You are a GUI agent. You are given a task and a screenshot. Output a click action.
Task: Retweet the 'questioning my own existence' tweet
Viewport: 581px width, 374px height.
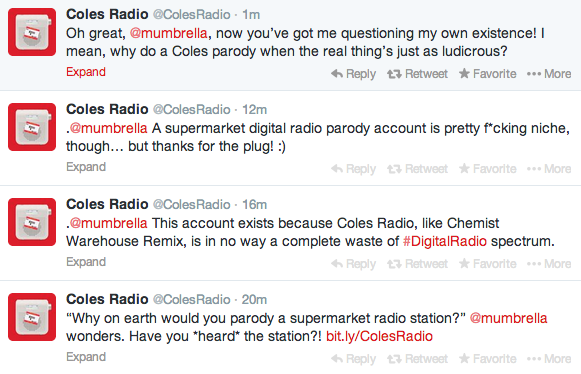(x=417, y=74)
